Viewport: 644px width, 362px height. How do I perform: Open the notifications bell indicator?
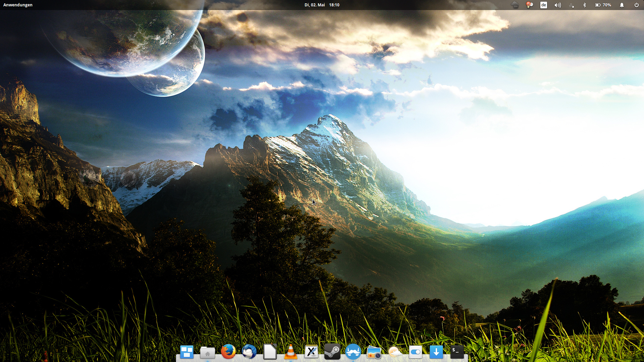tap(622, 5)
